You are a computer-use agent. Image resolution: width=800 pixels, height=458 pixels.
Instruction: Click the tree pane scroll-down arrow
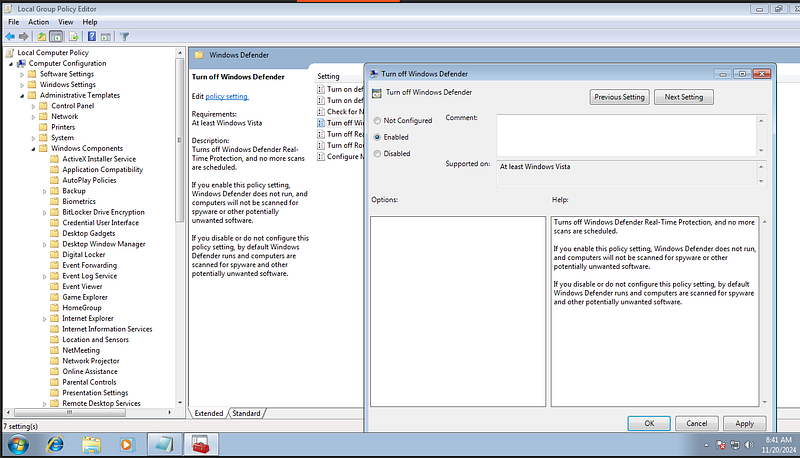180,403
